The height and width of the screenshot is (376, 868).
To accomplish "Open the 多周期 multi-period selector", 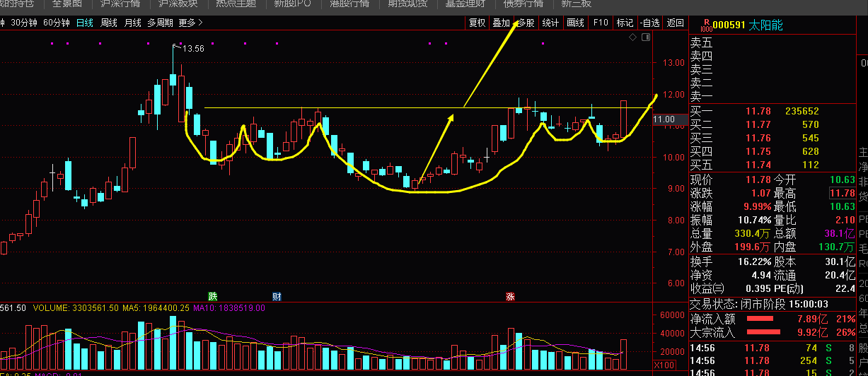I will 160,23.
